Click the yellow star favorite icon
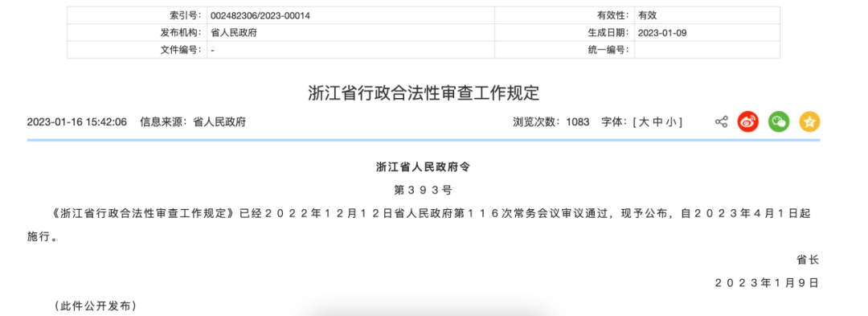 (809, 121)
